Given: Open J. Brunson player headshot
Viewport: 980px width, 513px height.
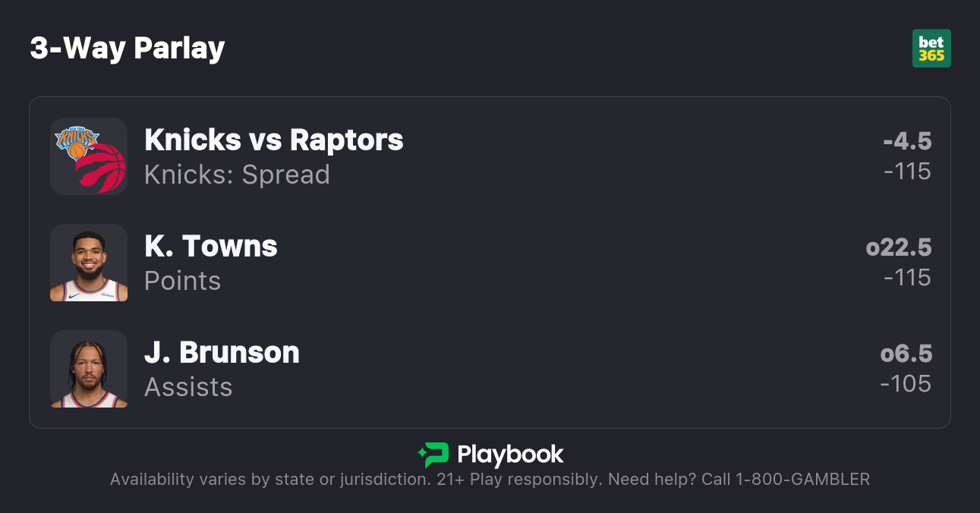Looking at the screenshot, I should pos(89,369).
